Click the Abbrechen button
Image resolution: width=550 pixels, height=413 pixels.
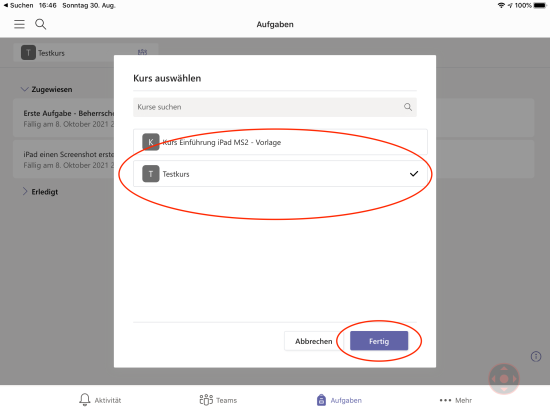(313, 341)
